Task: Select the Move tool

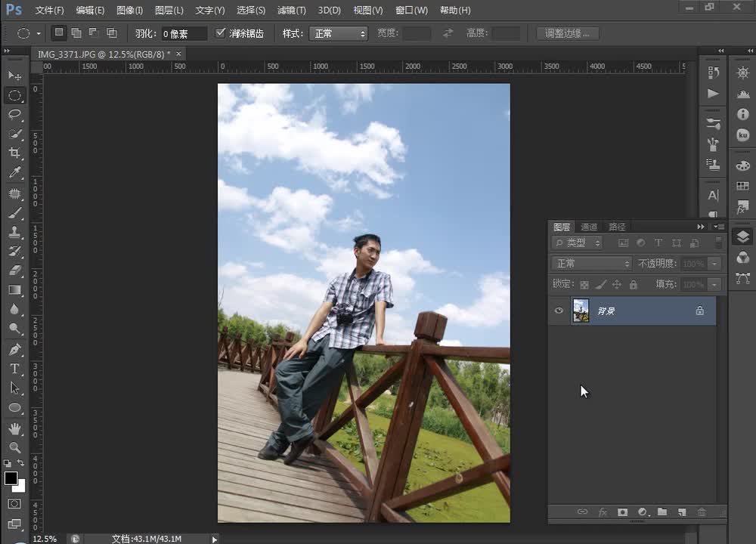Action: [x=14, y=76]
